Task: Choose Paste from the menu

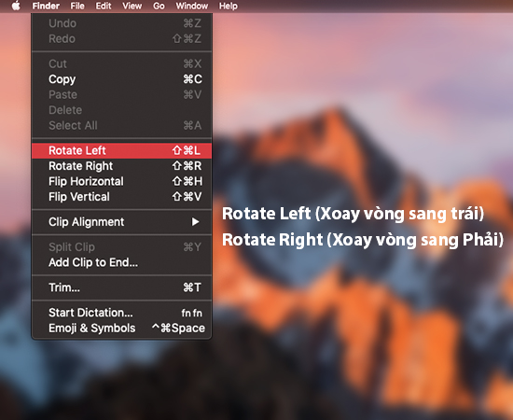Action: click(121, 94)
